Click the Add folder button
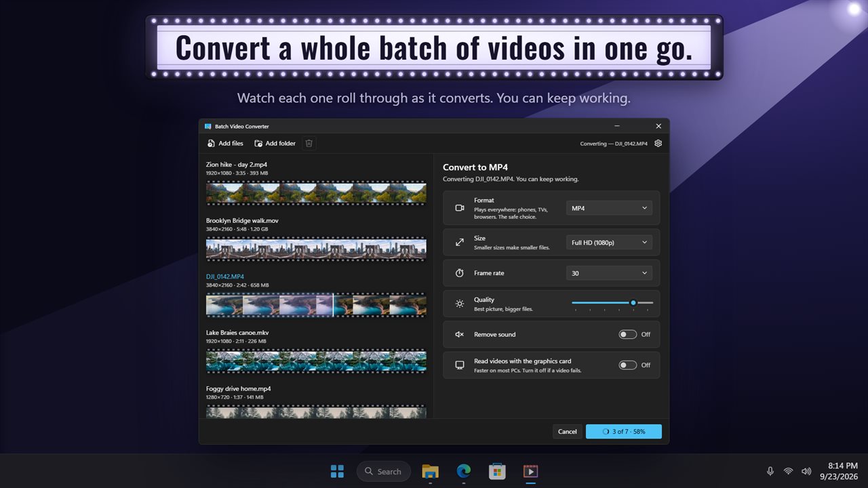The image size is (868, 488). (x=275, y=144)
